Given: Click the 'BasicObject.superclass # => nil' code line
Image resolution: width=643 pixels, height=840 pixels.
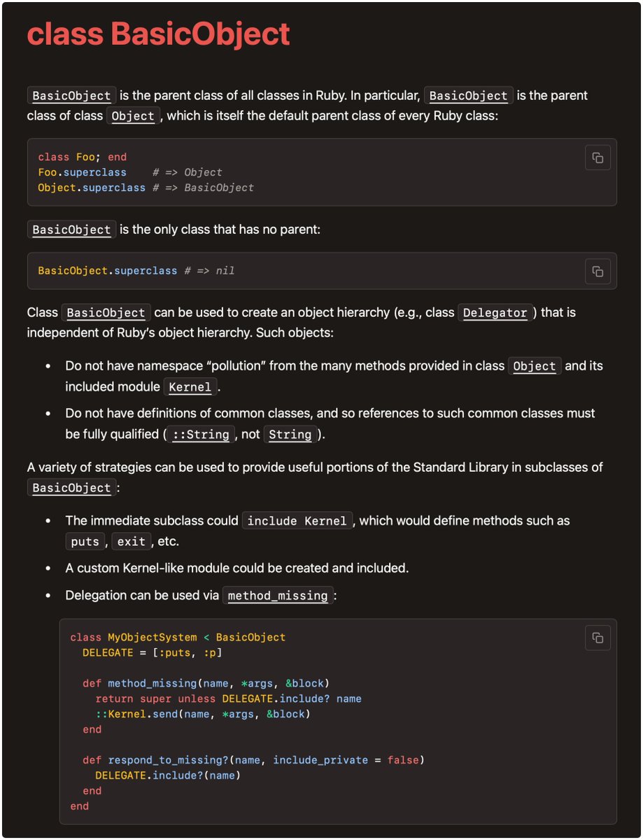Looking at the screenshot, I should pyautogui.click(x=136, y=271).
